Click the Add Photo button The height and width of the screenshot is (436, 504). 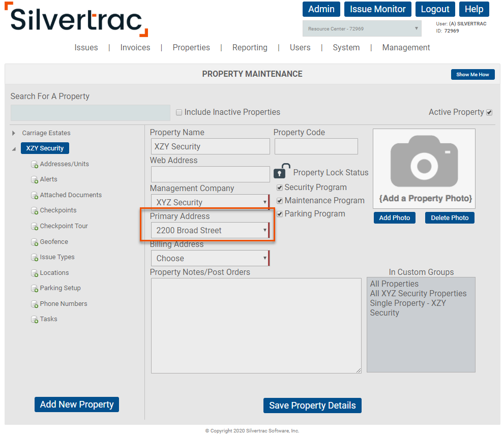click(394, 217)
